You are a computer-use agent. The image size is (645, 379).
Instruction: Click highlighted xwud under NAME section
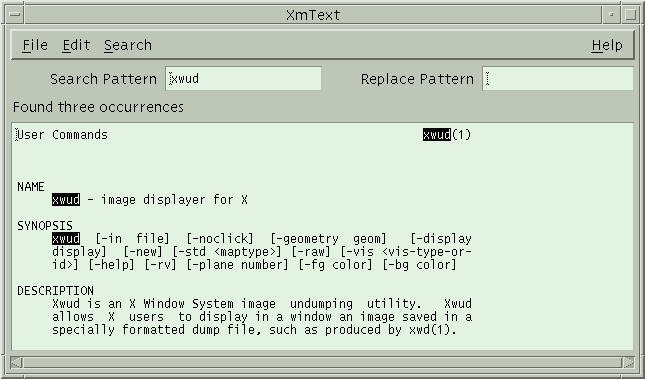tap(66, 200)
